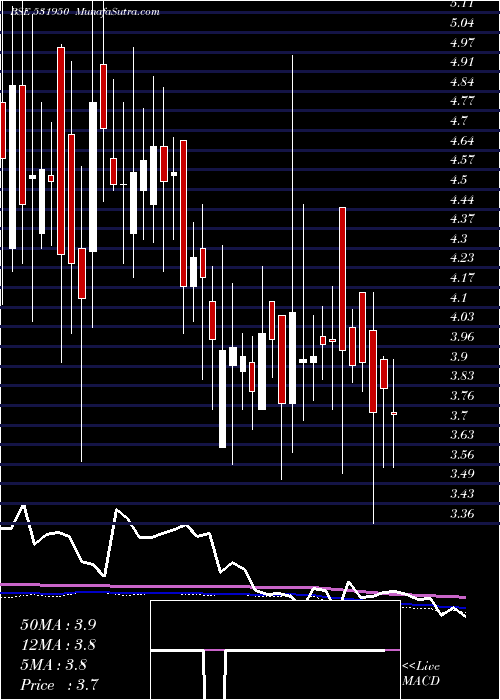The height and width of the screenshot is (700, 500).
Task: Select the 4.23 axis value
Action: point(462,258)
